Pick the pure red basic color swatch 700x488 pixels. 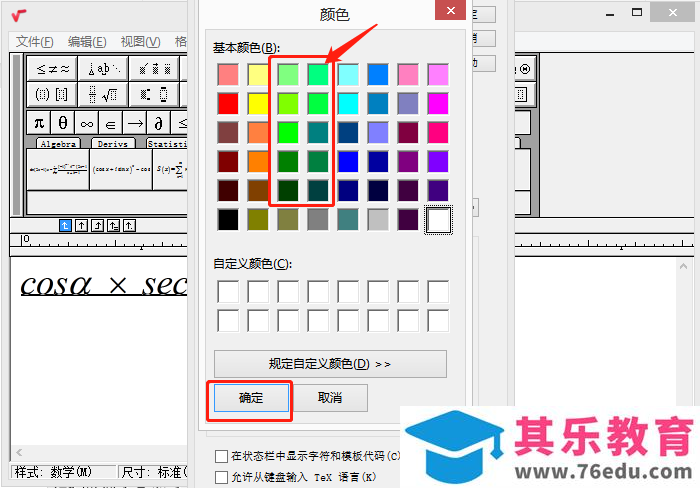tap(228, 104)
